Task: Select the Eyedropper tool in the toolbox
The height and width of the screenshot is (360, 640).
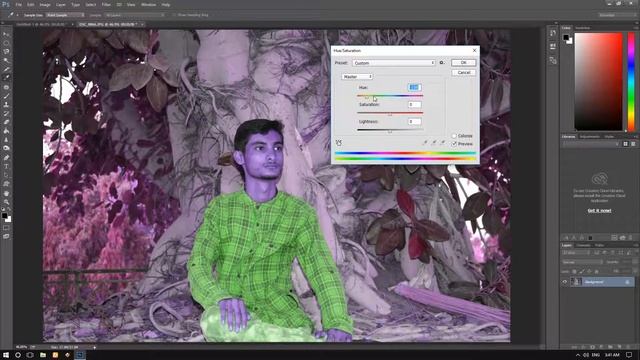Action: click(6, 78)
